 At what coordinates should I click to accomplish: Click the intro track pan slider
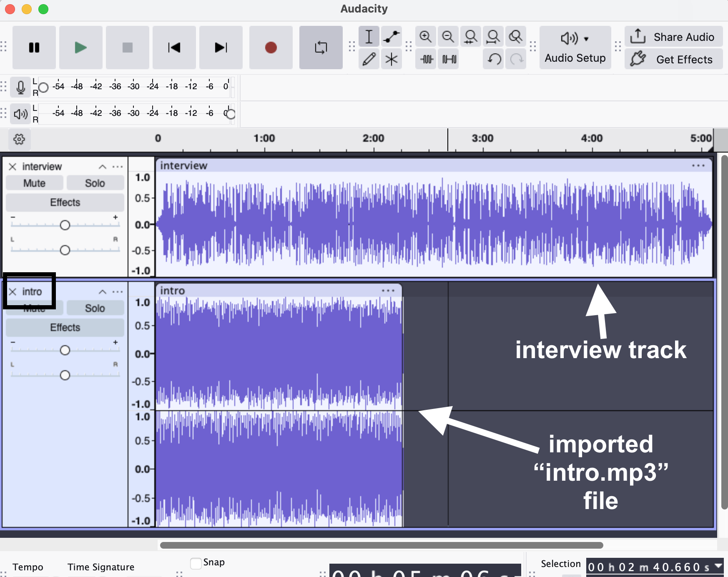[x=65, y=375]
